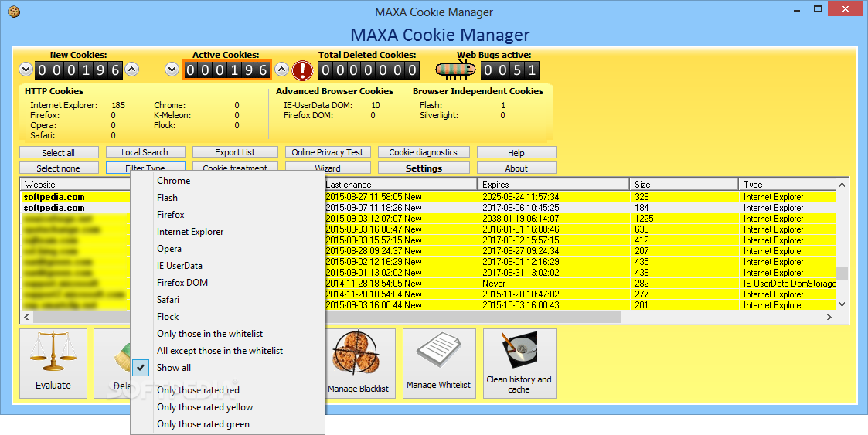Click the Web Bugs active counter 0051
This screenshot has height=435, width=868.
(x=509, y=70)
